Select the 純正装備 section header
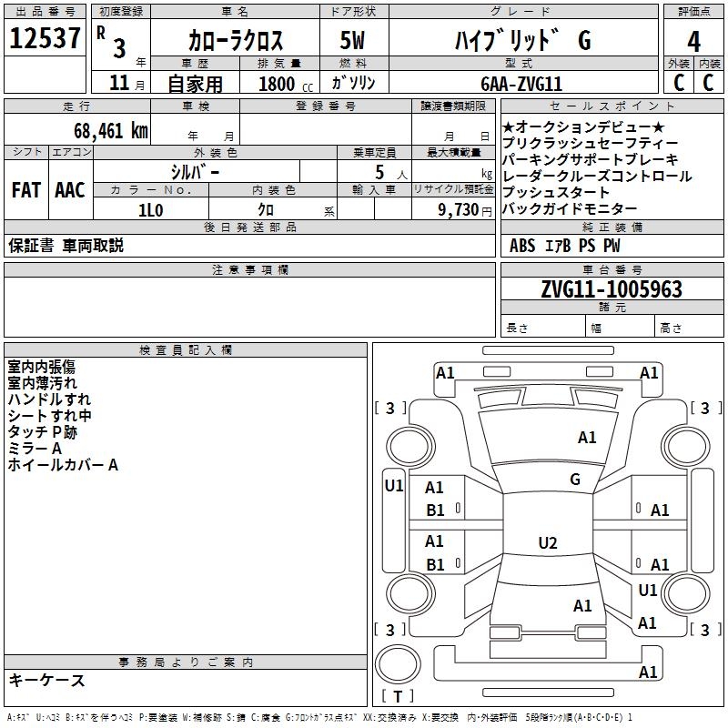This screenshot has height=728, width=728. [x=612, y=227]
